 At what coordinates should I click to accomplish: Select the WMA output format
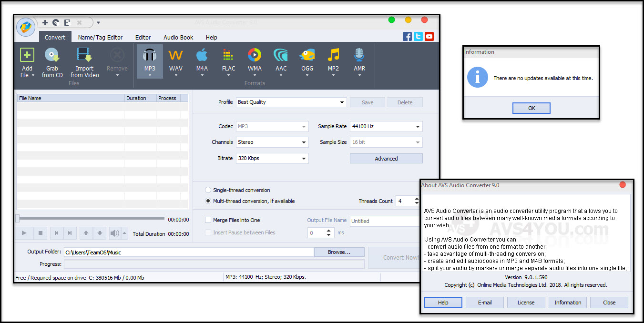point(255,61)
